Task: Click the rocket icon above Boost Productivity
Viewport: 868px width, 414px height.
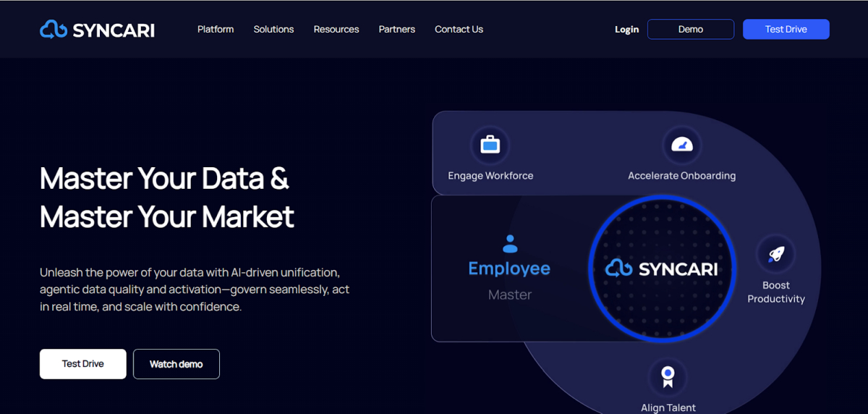Action: 775,254
